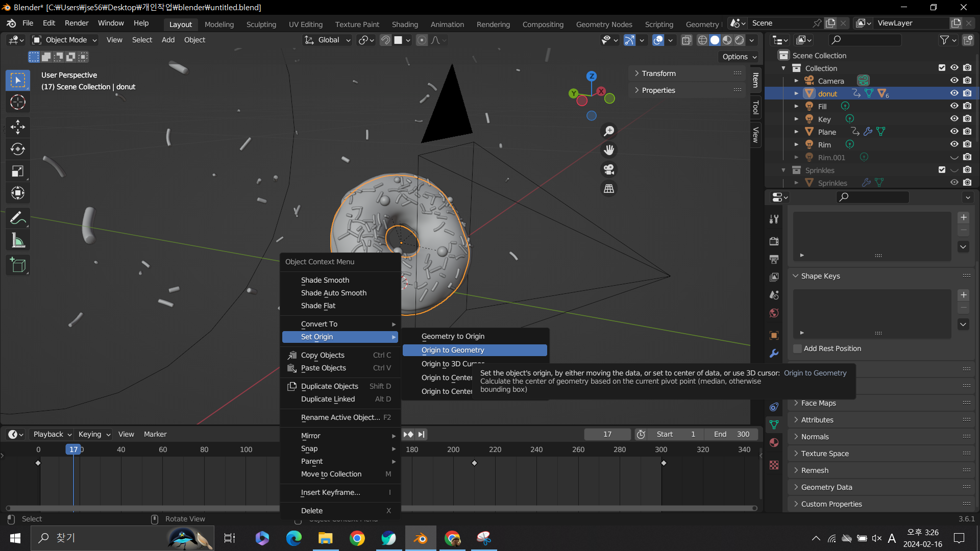Hide the donut object in viewport
The width and height of the screenshot is (980, 551).
[x=954, y=93]
